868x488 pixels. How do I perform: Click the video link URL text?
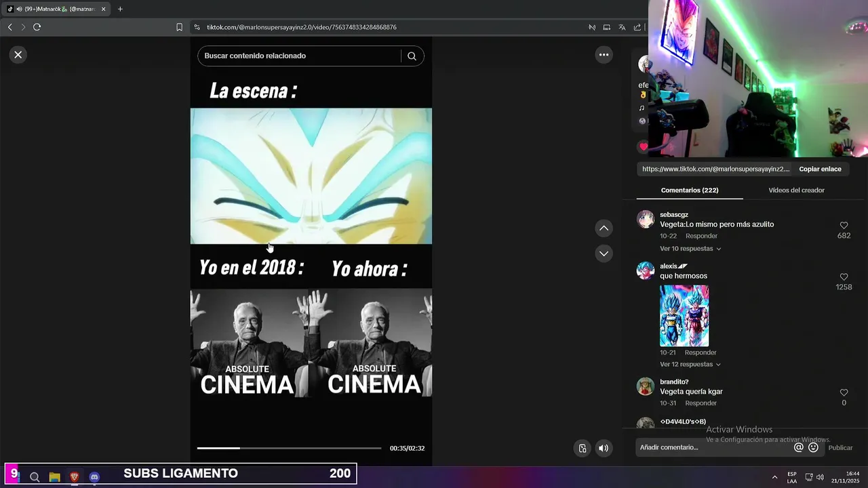point(715,169)
